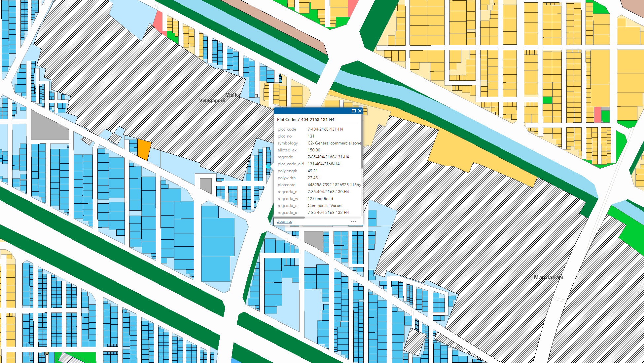Click the plotcoord value starting 448256.7392
Viewport: 644px width, 363px height.
click(334, 185)
